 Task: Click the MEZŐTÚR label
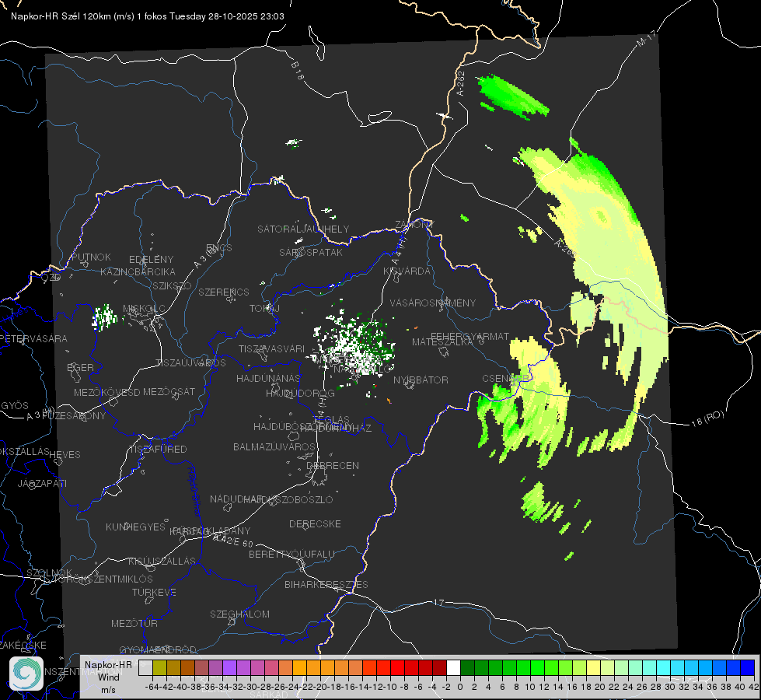coord(134,623)
